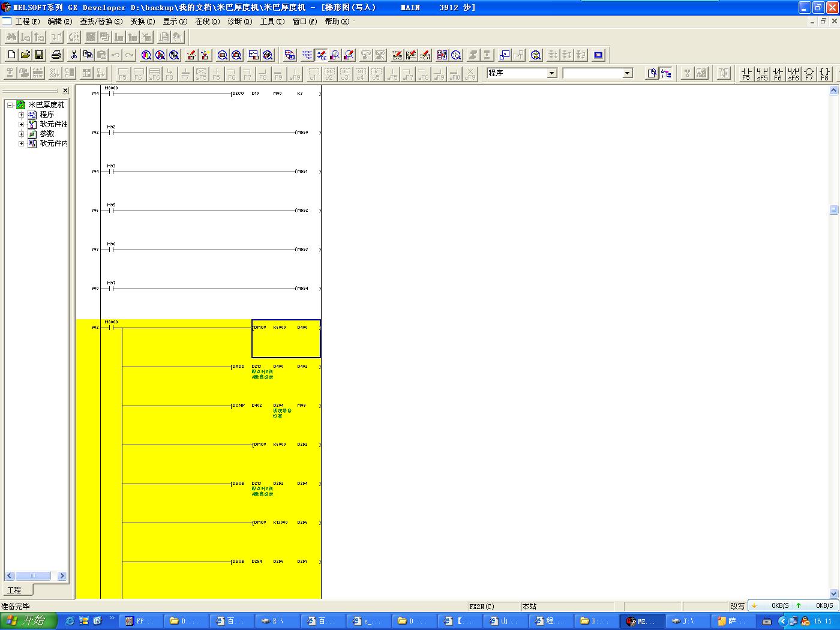Click the DMOV K6000 D400 ladder instruction cell
This screenshot has height=630, width=840.
(x=286, y=338)
